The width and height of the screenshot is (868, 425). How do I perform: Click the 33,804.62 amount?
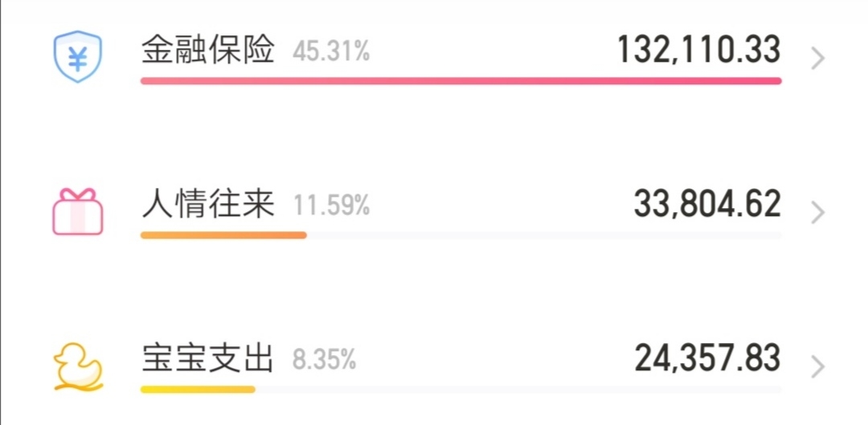pos(707,204)
